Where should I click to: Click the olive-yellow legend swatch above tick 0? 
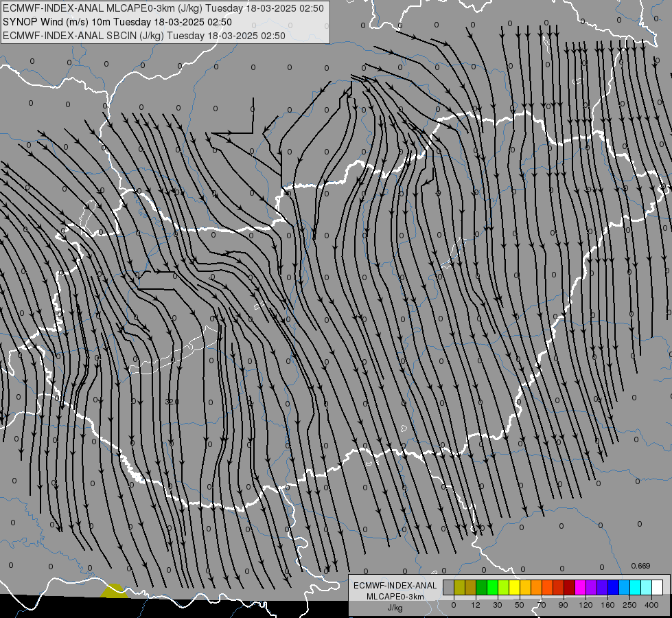point(459,587)
